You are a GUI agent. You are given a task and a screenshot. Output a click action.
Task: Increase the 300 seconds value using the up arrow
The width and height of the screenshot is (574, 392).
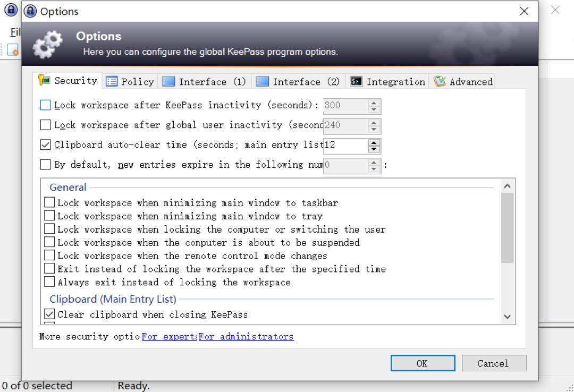click(374, 103)
